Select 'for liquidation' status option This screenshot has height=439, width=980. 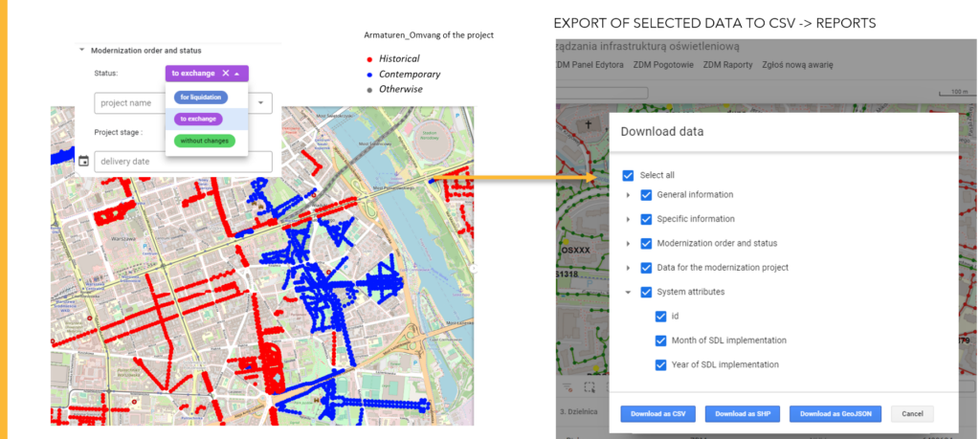click(x=200, y=98)
